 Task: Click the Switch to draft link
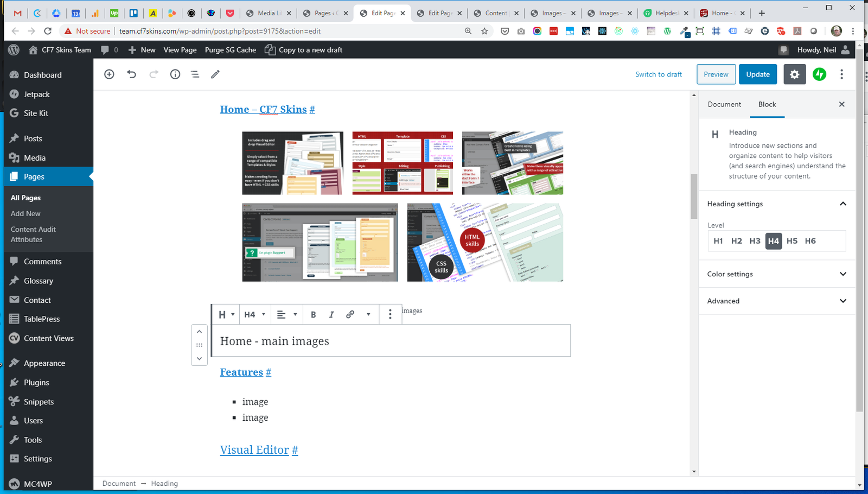[x=658, y=74]
